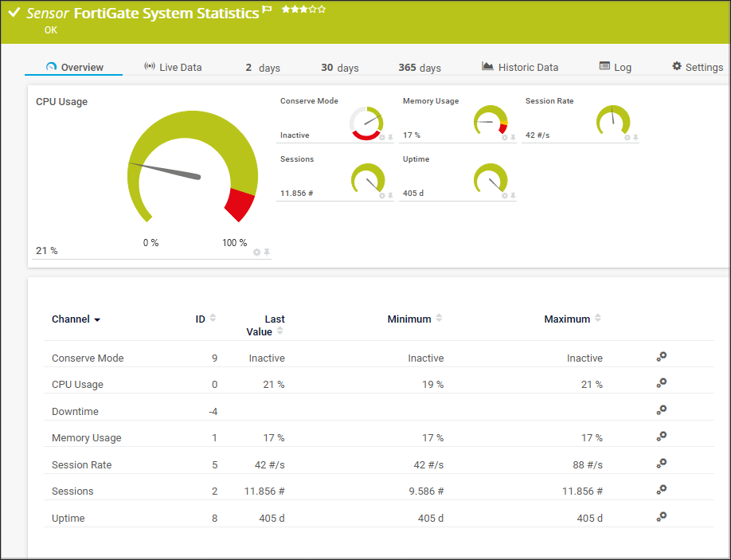Screen dimensions: 731x560
Task: Open the Downtime row channel settings gear
Action: (x=661, y=410)
